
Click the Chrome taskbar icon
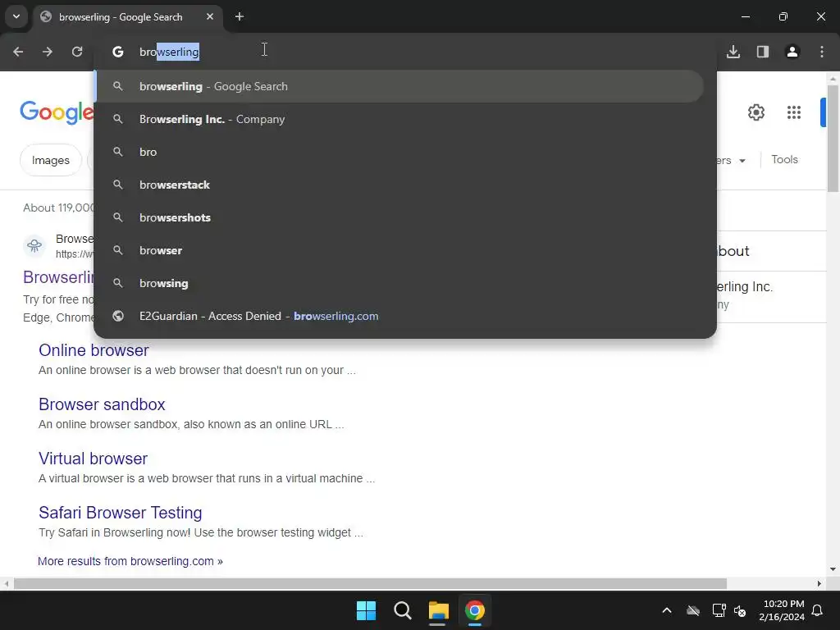(x=475, y=610)
